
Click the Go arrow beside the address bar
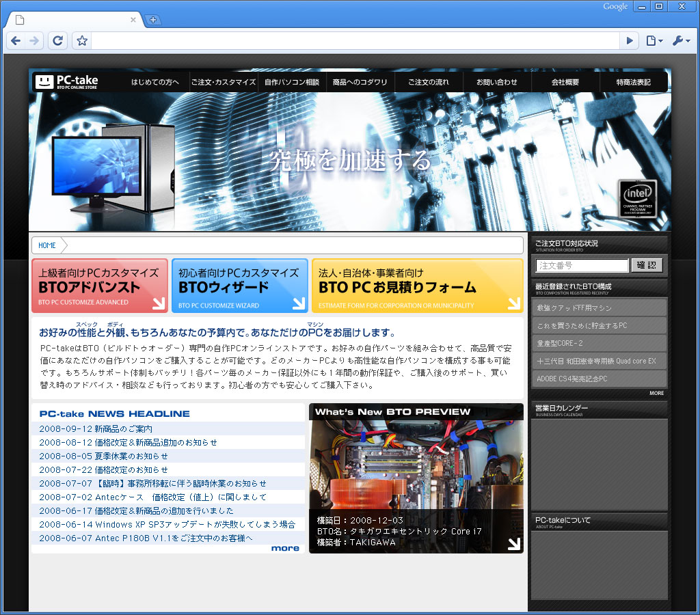point(630,41)
